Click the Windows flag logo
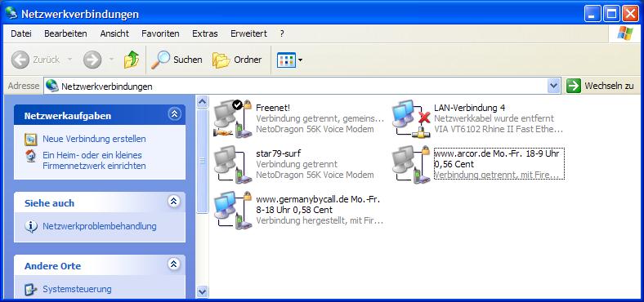Viewport: 644px width, 302px height. click(625, 33)
